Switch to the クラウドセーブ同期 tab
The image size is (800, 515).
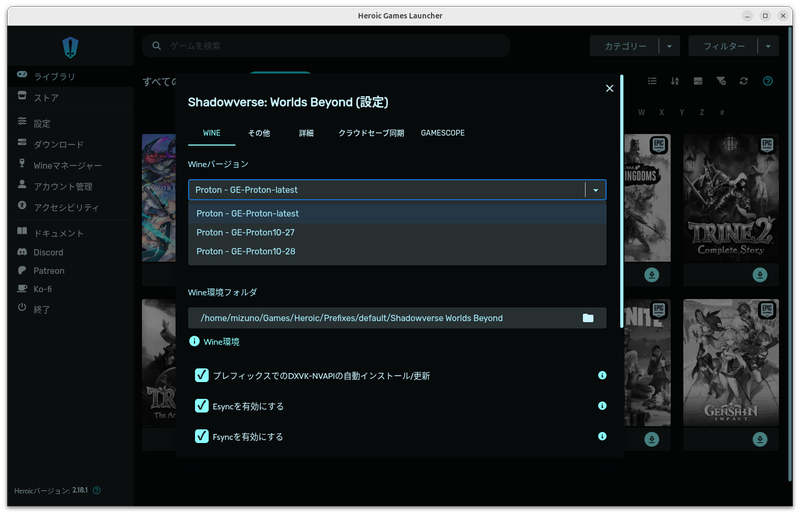point(371,133)
